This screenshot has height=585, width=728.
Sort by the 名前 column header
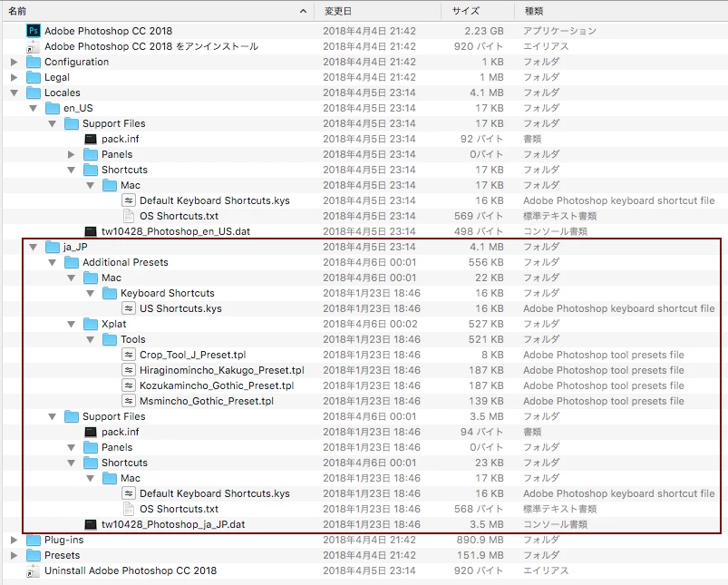click(158, 11)
